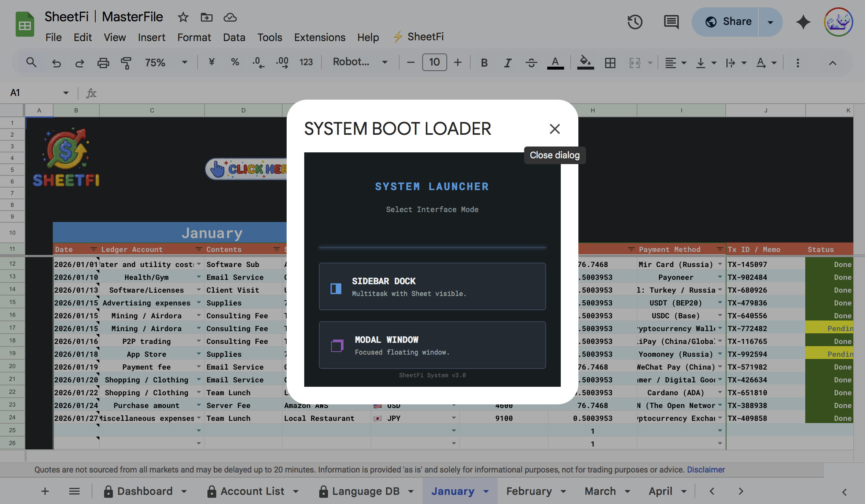The width and height of the screenshot is (865, 504).
Task: Expand the Roboto font family dropdown
Action: [x=360, y=62]
